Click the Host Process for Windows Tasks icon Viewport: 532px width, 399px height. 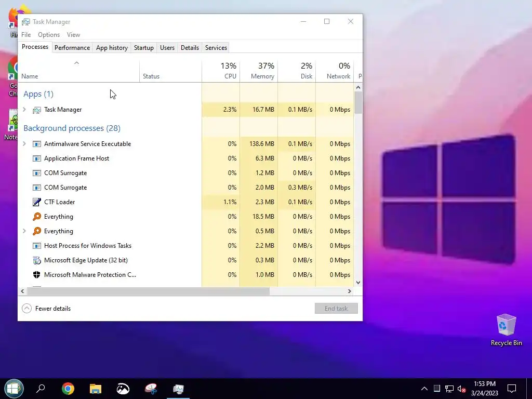click(37, 246)
